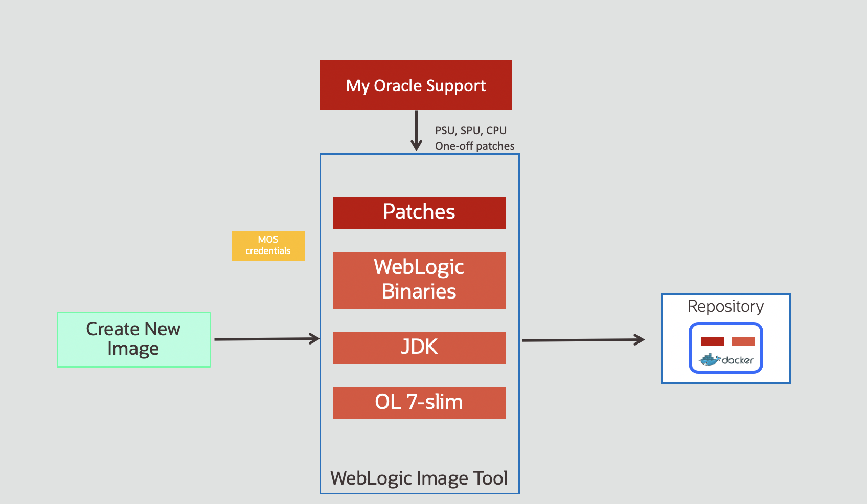Viewport: 867px width, 504px height.
Task: Click the Patches layer block
Action: coord(419,213)
